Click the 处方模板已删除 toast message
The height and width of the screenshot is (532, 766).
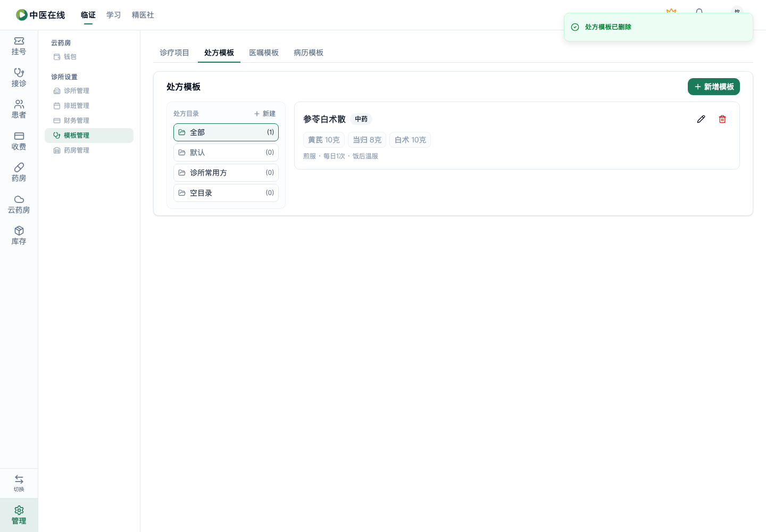coord(608,27)
